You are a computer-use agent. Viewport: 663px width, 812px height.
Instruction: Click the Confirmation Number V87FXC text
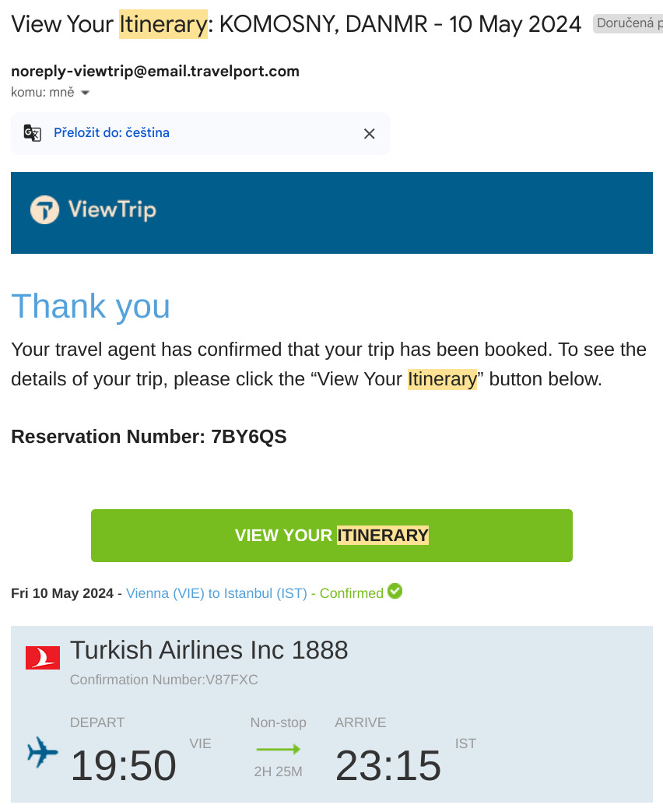(x=164, y=680)
